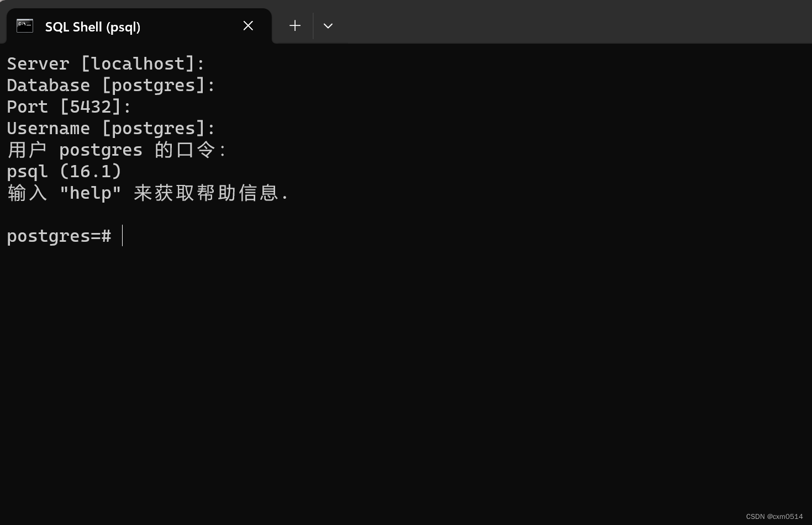Click the SQL Shell (psql) tab title text

pos(92,26)
